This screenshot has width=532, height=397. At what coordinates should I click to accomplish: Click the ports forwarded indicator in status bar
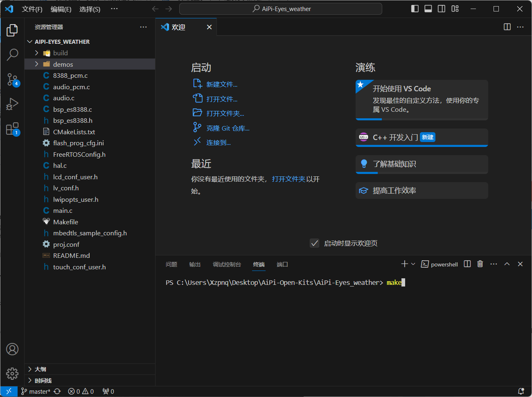108,391
